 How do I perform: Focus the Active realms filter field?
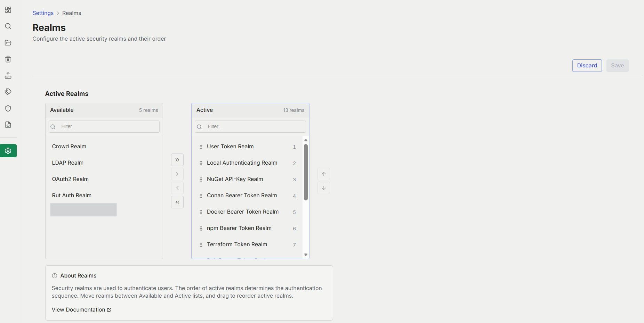click(250, 126)
